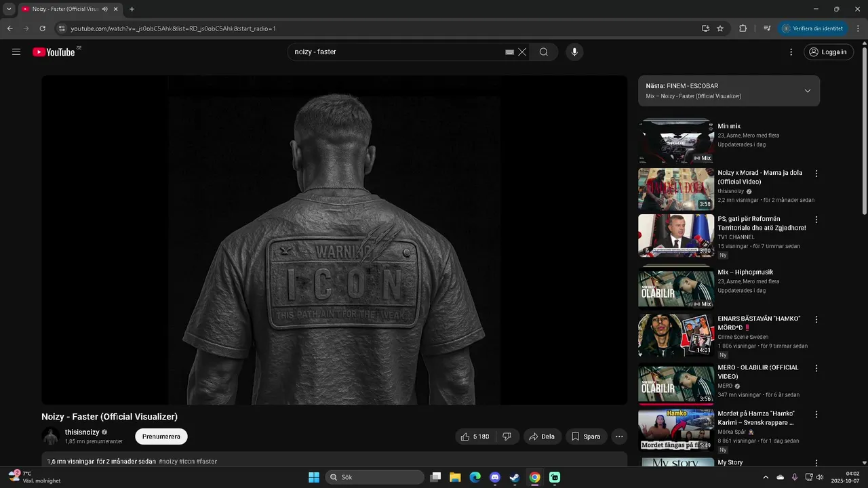868x488 pixels.
Task: Click the browser address bar URL
Action: (x=173, y=28)
